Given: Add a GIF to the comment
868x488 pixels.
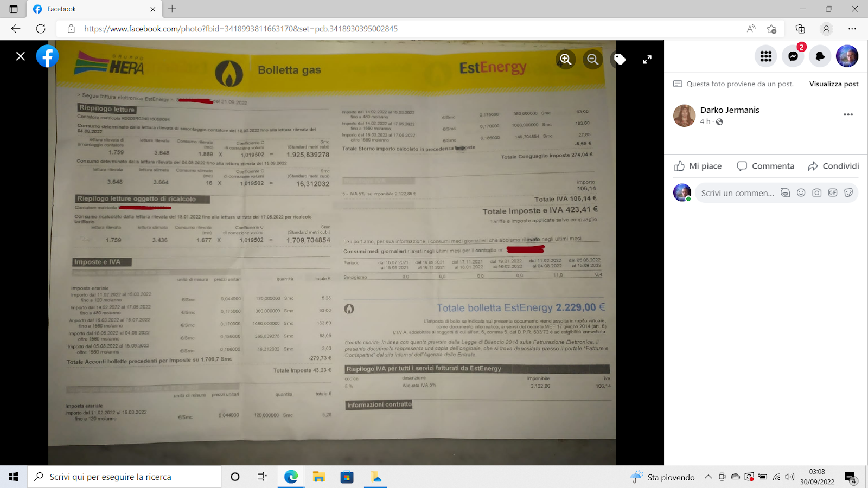Looking at the screenshot, I should 833,193.
